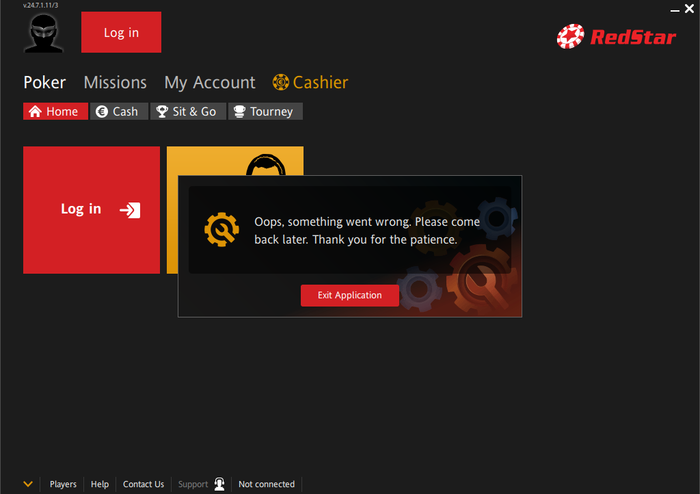
Task: Open the Poker main tab
Action: coord(45,83)
